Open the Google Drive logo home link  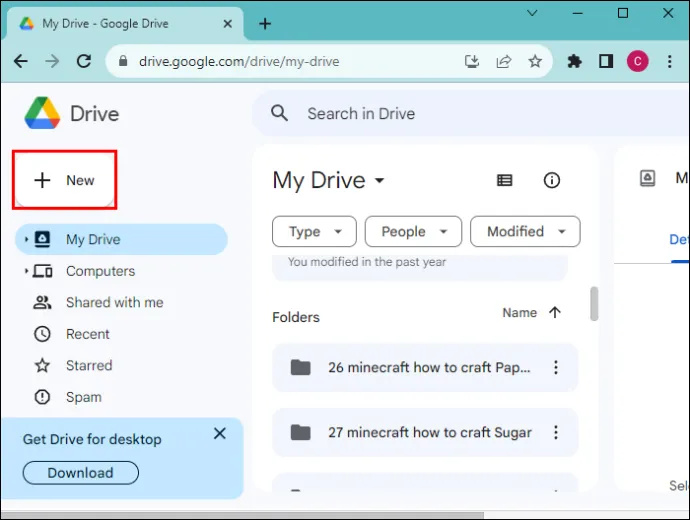tap(72, 114)
